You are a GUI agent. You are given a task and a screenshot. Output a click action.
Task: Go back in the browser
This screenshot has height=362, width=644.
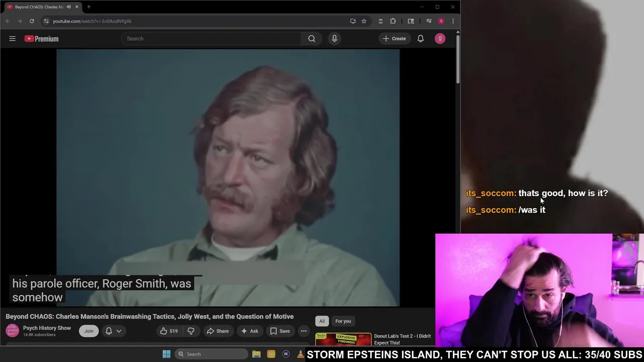8,21
